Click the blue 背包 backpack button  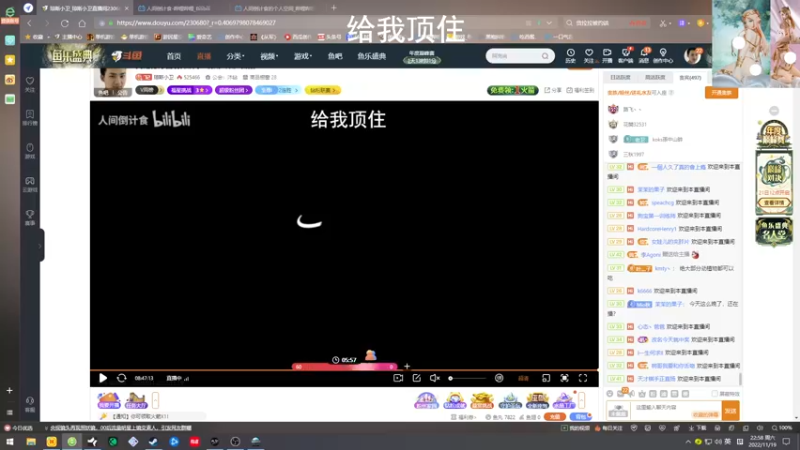580,417
